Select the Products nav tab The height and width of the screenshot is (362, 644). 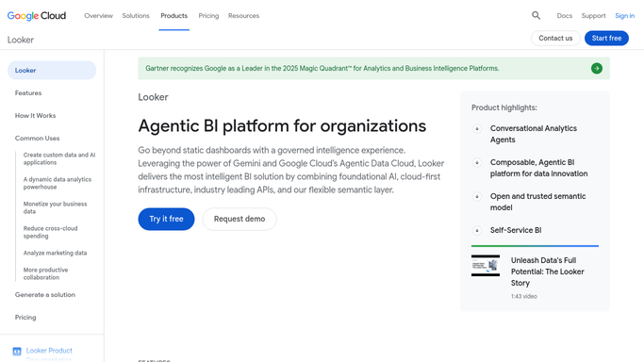[x=174, y=16]
